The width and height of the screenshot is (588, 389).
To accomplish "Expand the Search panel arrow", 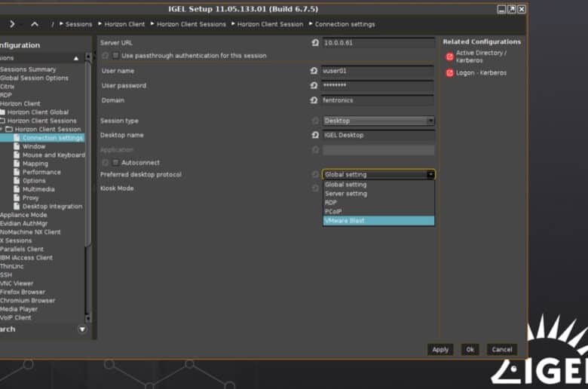I will click(82, 329).
